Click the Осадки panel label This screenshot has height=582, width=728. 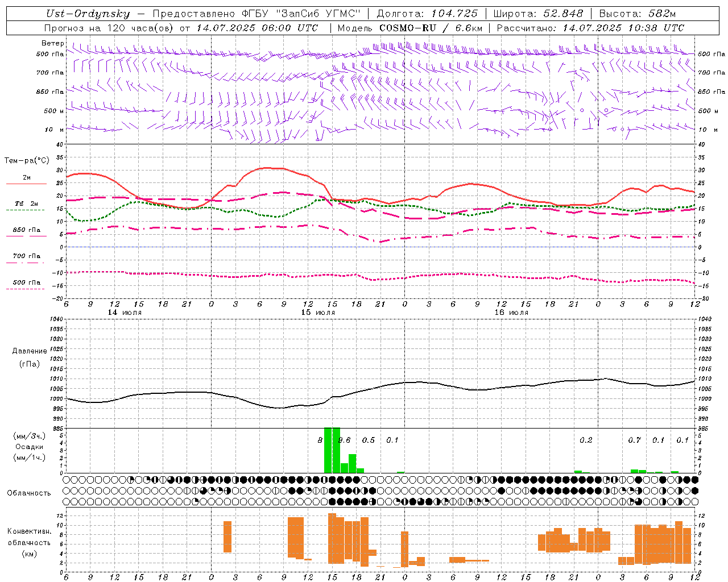click(29, 447)
